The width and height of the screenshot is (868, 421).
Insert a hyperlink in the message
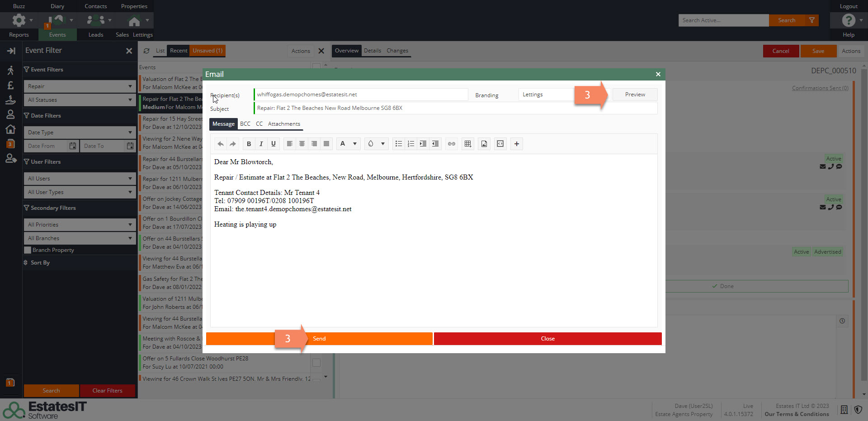pyautogui.click(x=451, y=144)
